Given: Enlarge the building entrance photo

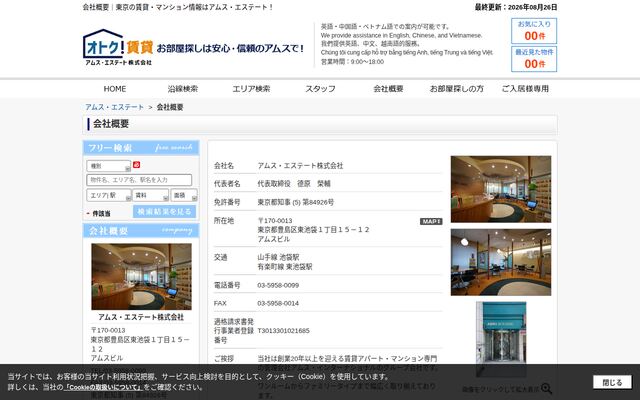Looking at the screenshot, I should pyautogui.click(x=501, y=339).
